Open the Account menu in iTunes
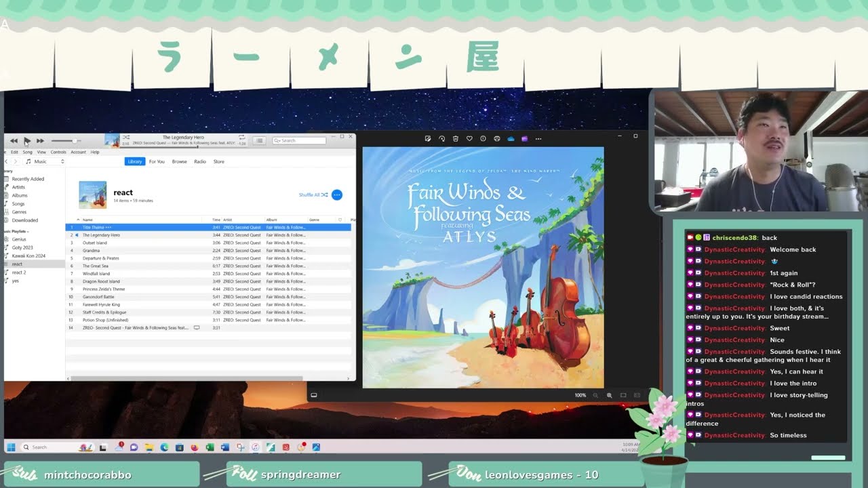 point(79,152)
